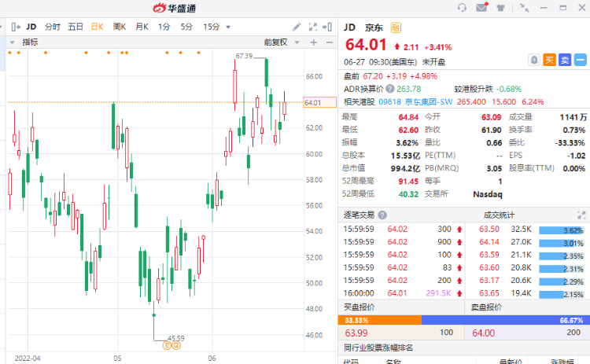Expand the 指标 indicators triangle

tap(12, 42)
